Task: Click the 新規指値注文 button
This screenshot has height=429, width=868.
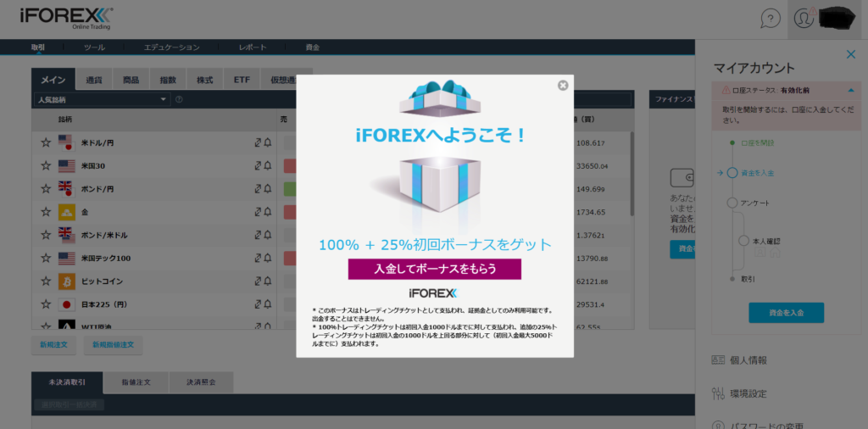Action: click(x=113, y=345)
